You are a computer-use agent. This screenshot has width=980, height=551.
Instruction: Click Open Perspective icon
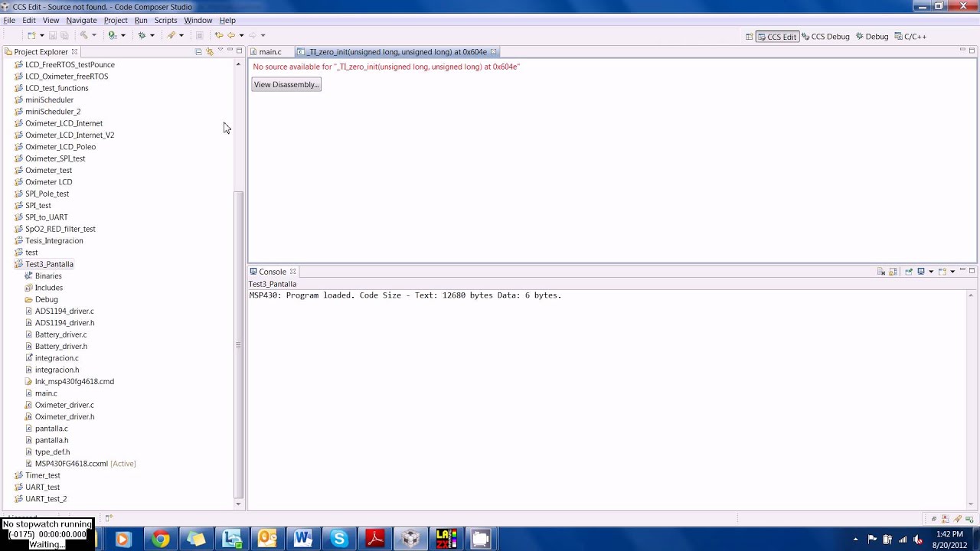[749, 37]
